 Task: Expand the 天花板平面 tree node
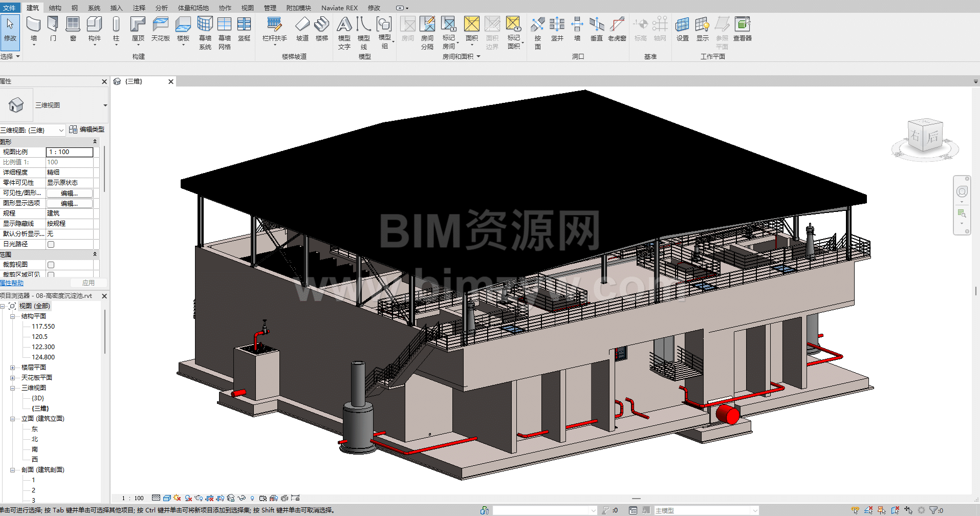pos(12,378)
